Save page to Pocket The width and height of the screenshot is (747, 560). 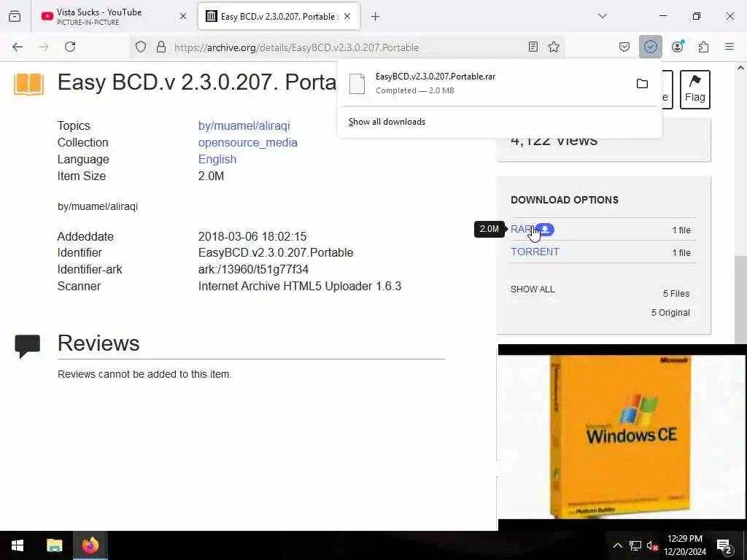point(624,47)
